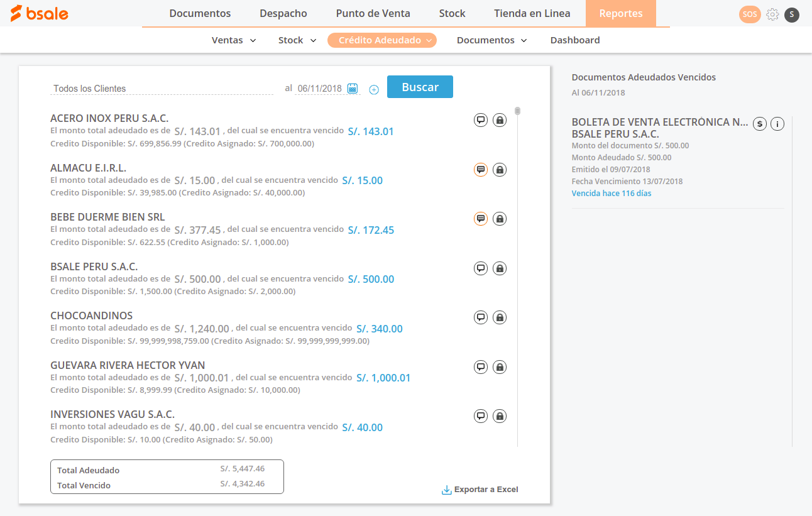Open the comment bubble for ACERO INOX PERU S.A.C.
The height and width of the screenshot is (516, 812).
tap(481, 119)
